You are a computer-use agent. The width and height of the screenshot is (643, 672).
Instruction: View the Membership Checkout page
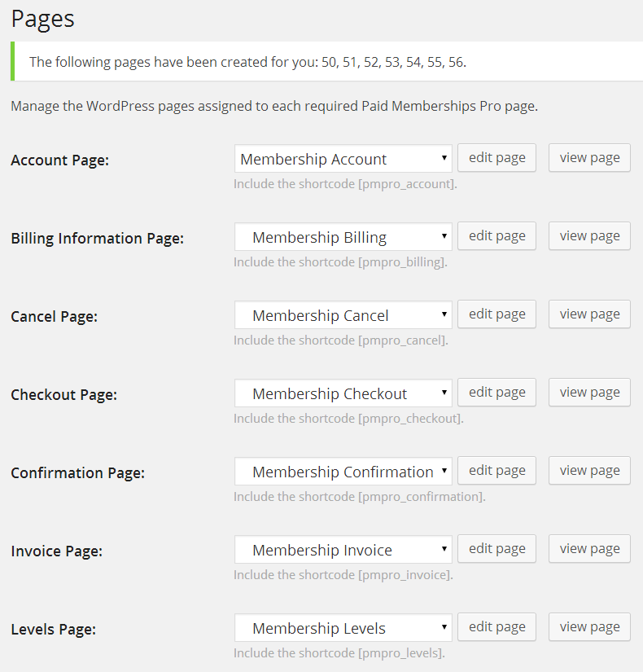[588, 392]
